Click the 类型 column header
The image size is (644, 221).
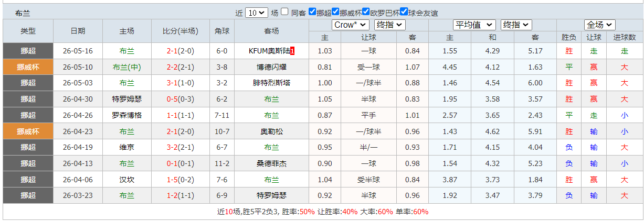pos(28,31)
